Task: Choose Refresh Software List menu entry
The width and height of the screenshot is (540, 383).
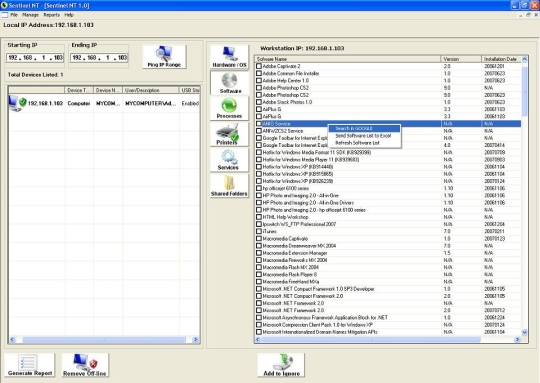Action: [364, 143]
